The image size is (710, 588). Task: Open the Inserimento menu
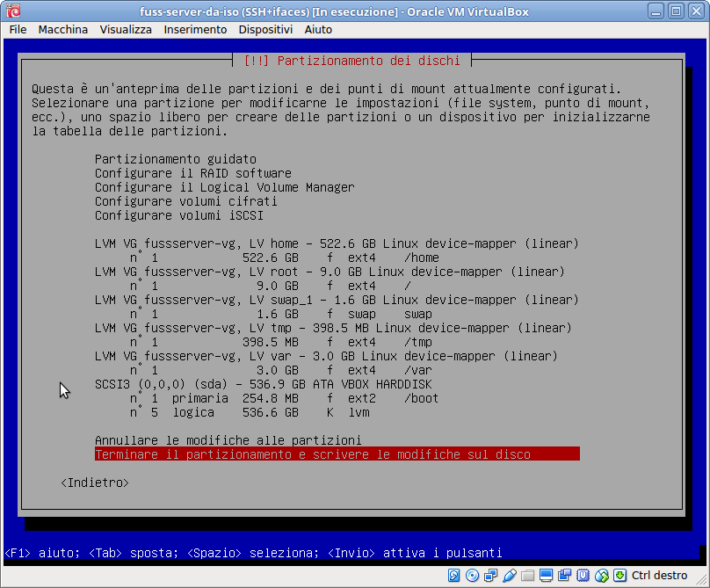coord(195,30)
